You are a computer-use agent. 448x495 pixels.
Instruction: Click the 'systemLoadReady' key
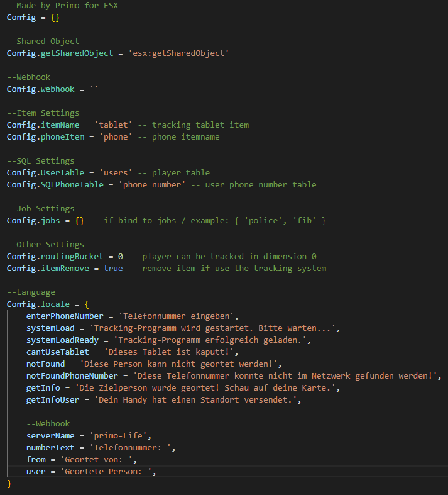(62, 340)
